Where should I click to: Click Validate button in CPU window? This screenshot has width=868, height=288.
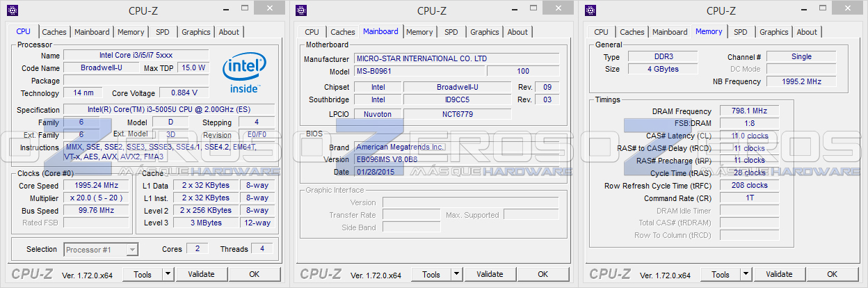click(x=201, y=274)
